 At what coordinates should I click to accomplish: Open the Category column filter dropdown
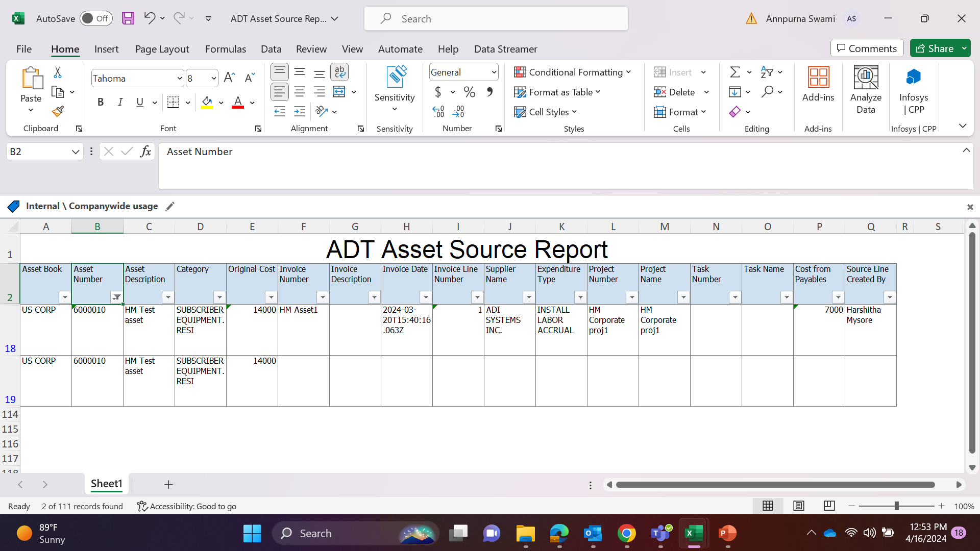[x=219, y=297]
